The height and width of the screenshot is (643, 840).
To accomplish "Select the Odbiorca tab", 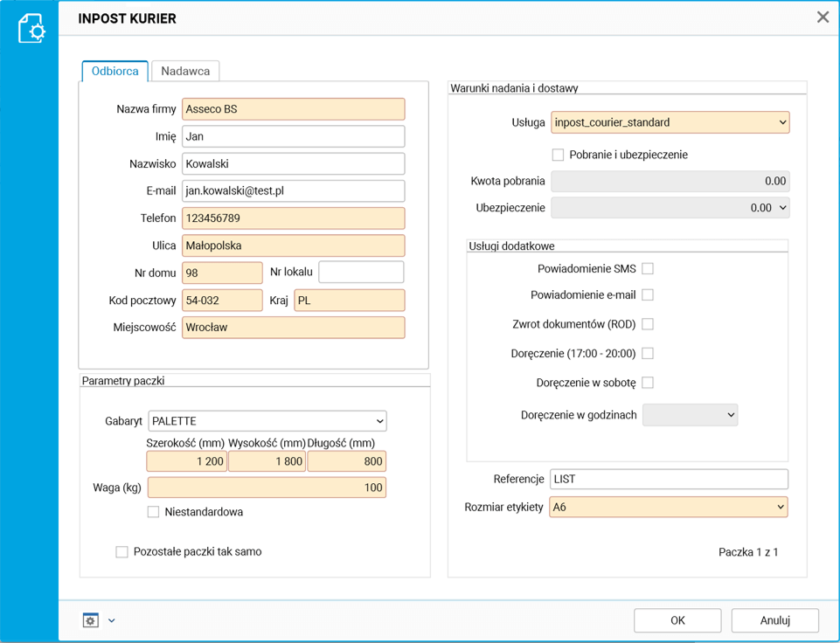I will point(115,71).
